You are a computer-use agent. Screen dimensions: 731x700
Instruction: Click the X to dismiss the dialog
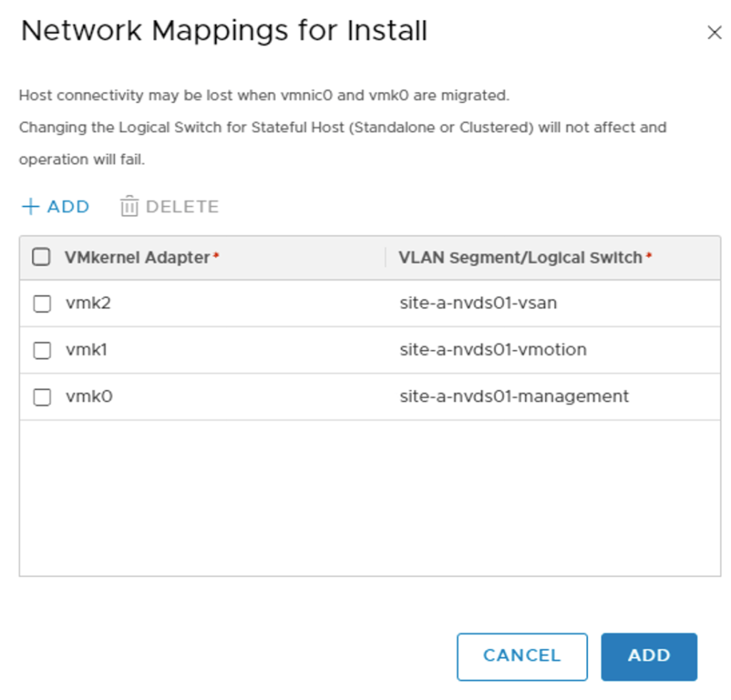click(714, 33)
